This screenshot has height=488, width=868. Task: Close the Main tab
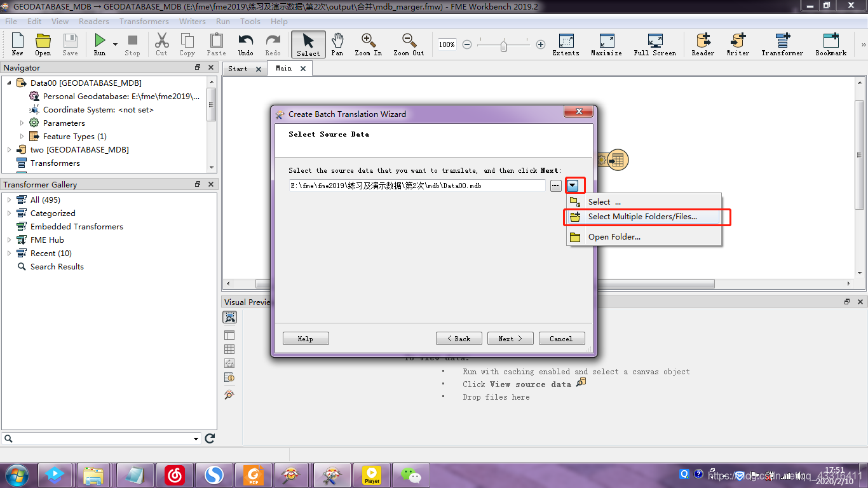[303, 69]
